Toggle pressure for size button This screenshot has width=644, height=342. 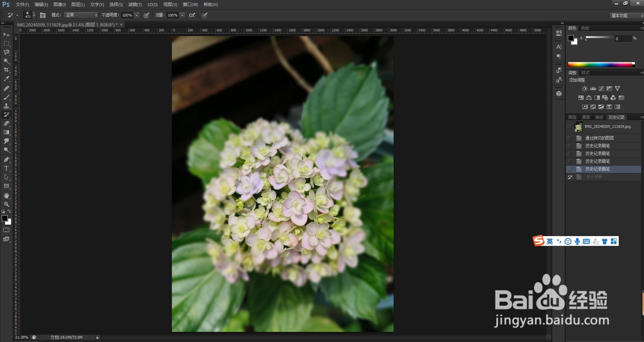coord(205,15)
